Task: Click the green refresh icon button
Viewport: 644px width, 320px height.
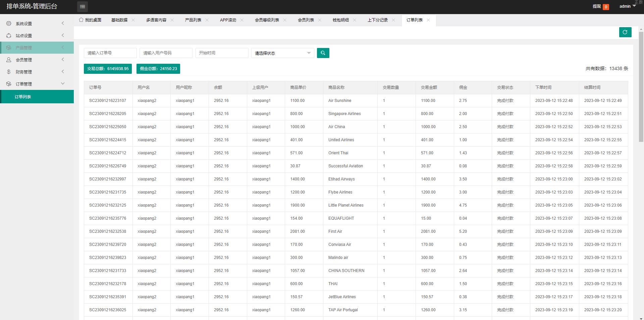Action: coord(625,32)
